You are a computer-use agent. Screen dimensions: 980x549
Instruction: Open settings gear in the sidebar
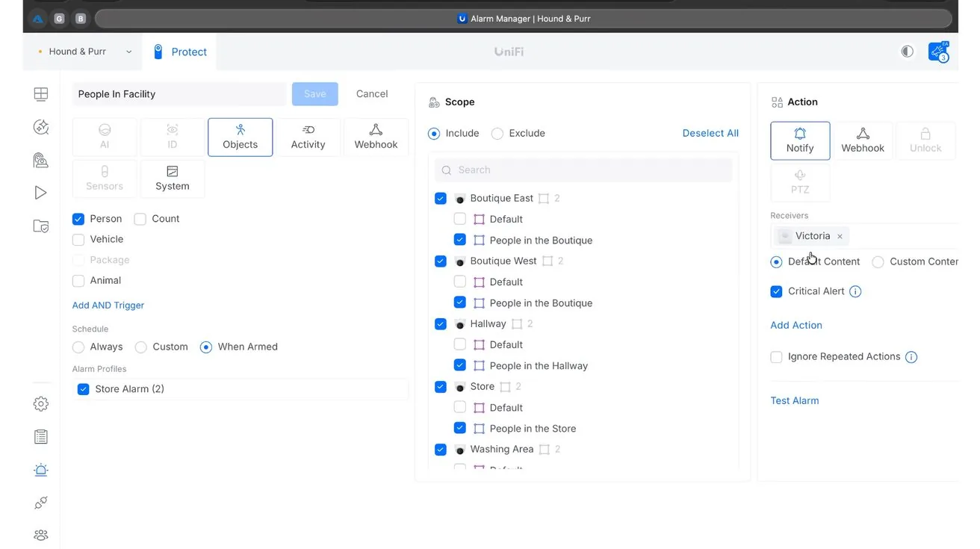tap(41, 404)
